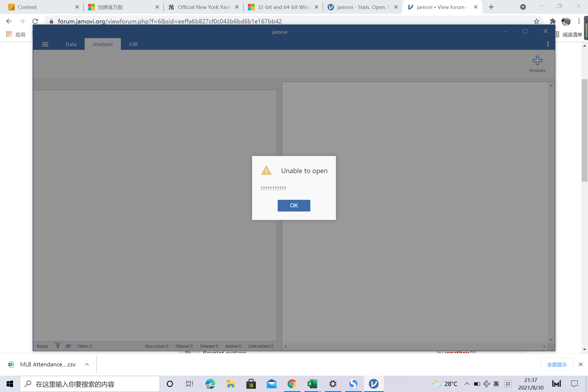Open Chrome from the taskbar
Viewport: 588px width, 392px height.
[292, 384]
